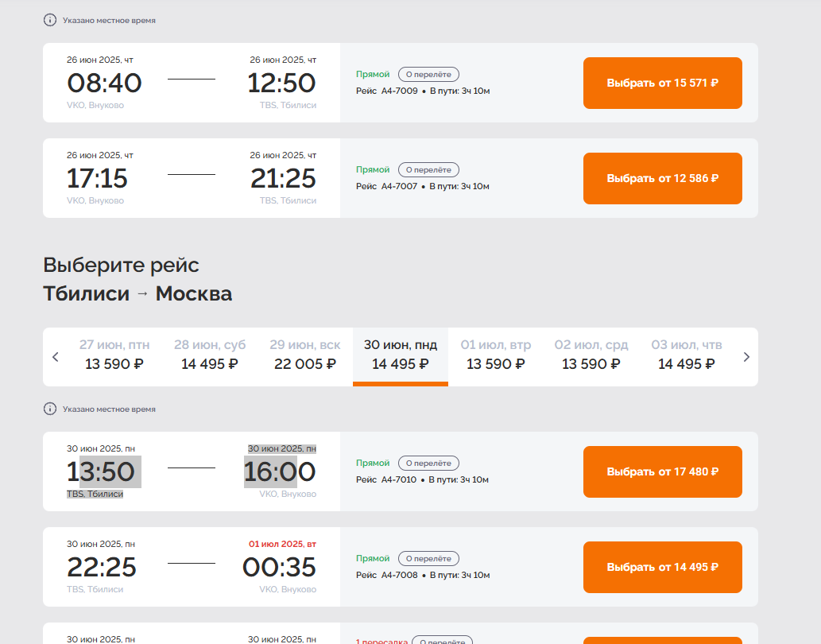Switch to 02 июл, срд date
This screenshot has height=644, width=821.
coord(591,355)
